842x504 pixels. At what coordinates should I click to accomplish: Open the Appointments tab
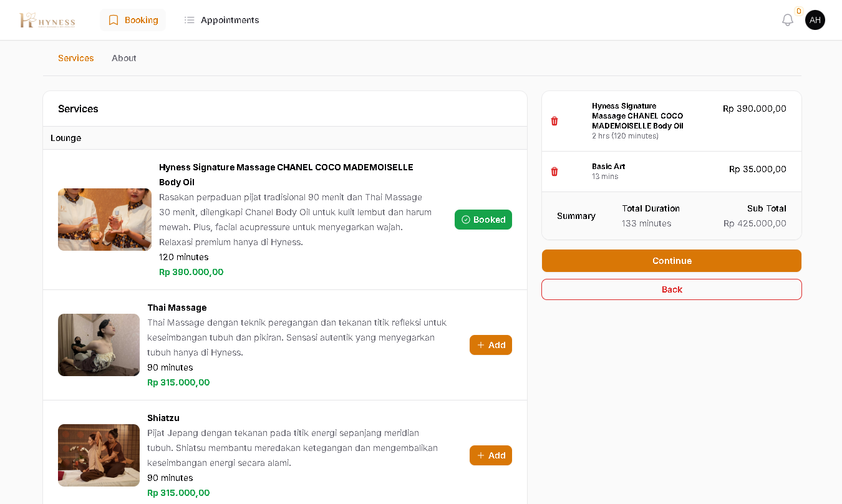point(221,20)
